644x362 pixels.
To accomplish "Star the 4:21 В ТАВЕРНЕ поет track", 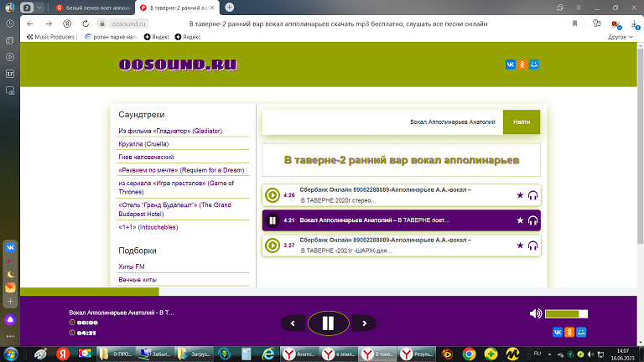I will [x=520, y=220].
